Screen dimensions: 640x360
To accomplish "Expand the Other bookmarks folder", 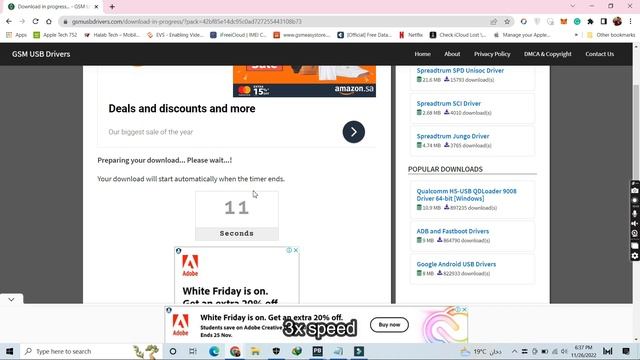I will click(x=611, y=35).
